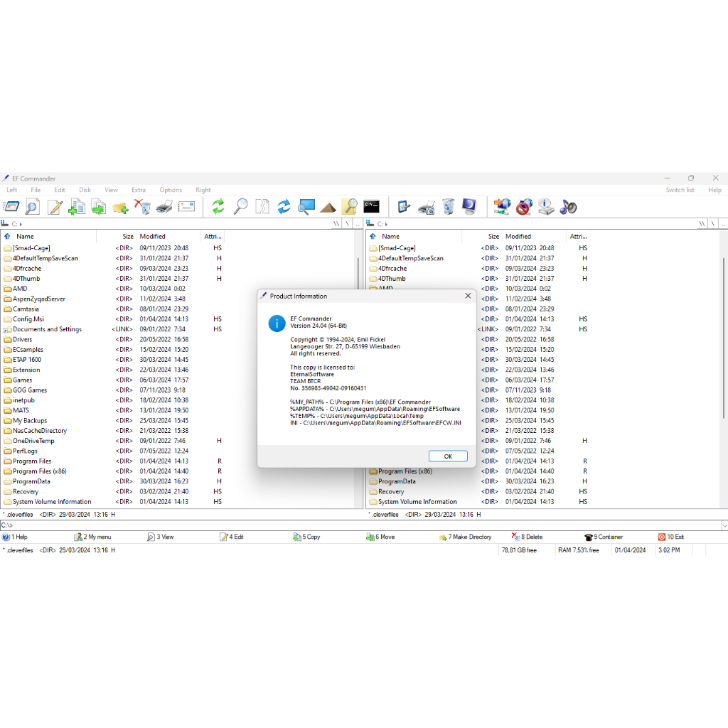This screenshot has width=728, height=728.
Task: Click the plain magnifying glass search icon
Action: [x=240, y=207]
